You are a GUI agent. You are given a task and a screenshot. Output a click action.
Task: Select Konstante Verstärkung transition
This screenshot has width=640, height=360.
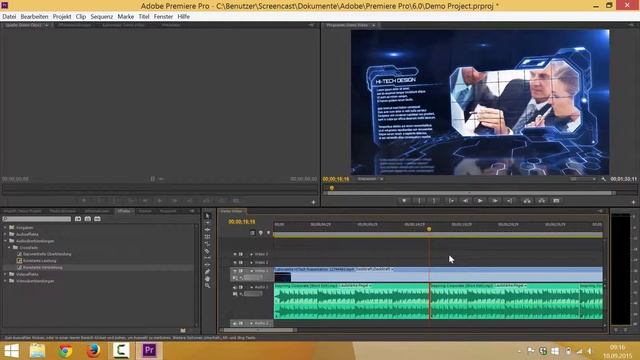coord(42,267)
